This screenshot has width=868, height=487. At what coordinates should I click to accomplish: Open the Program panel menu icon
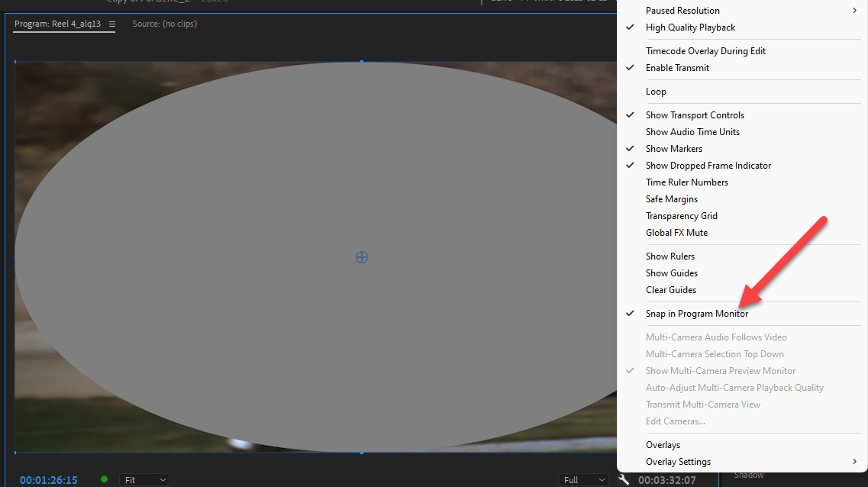tap(111, 24)
